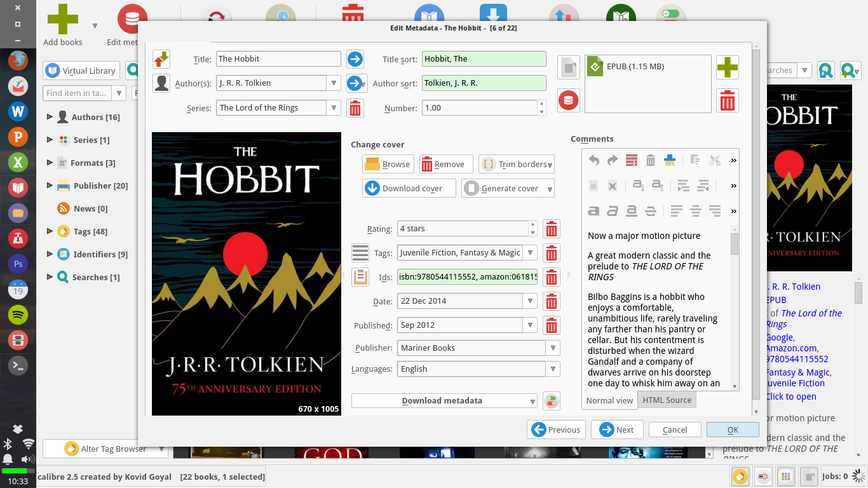Apply strikethrough in the Comments toolbar
868x488 pixels.
[x=650, y=211]
